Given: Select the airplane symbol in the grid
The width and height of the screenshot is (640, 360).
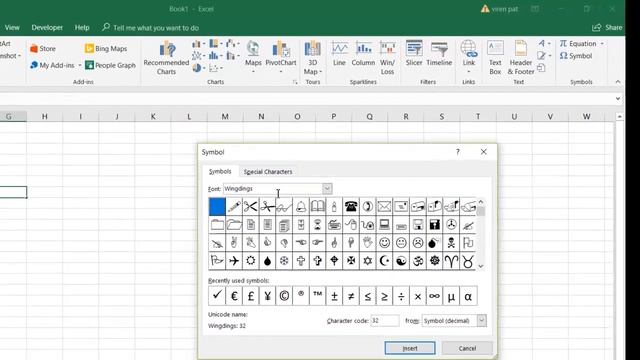Looking at the screenshot, I should (234, 260).
